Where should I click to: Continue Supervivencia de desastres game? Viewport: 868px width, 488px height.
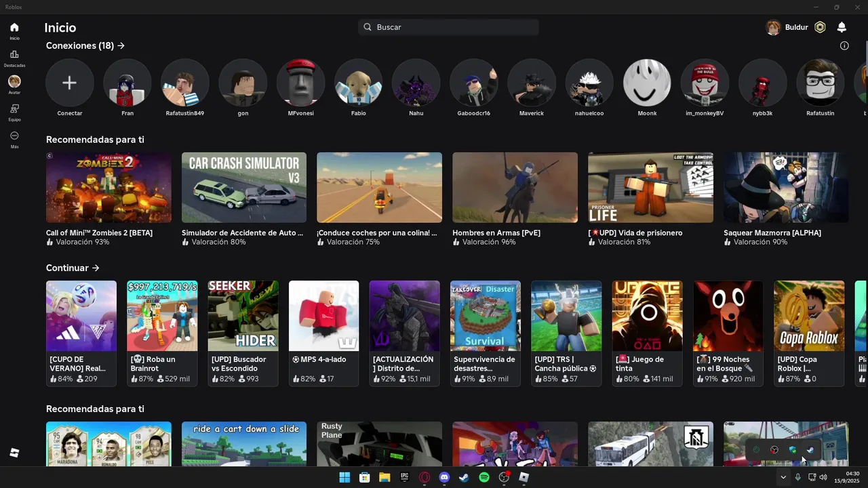pos(486,333)
